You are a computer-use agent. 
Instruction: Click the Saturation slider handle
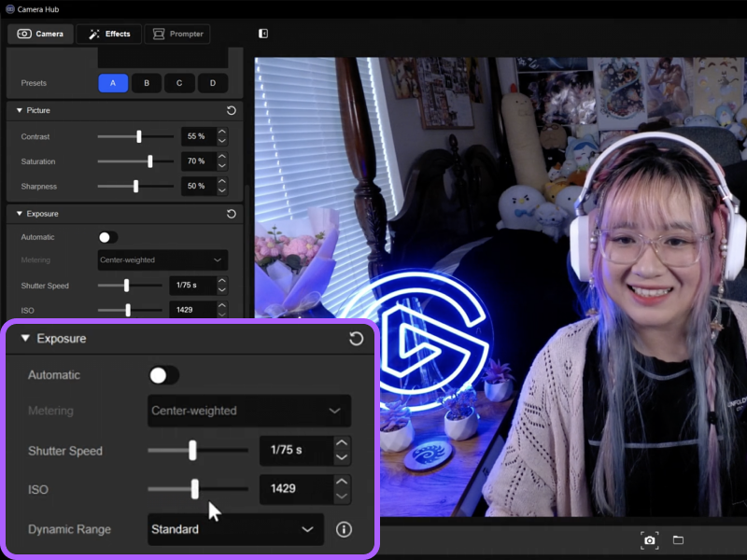[x=150, y=161]
